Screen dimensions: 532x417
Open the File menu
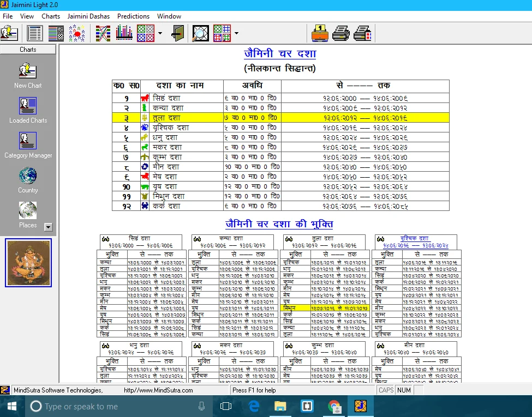click(8, 16)
